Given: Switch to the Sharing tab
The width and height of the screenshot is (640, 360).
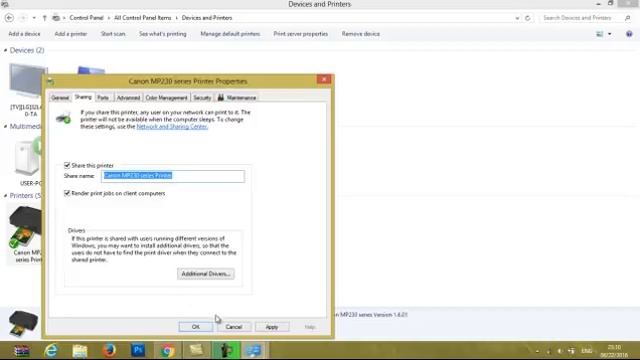Looking at the screenshot, I should point(83,97).
